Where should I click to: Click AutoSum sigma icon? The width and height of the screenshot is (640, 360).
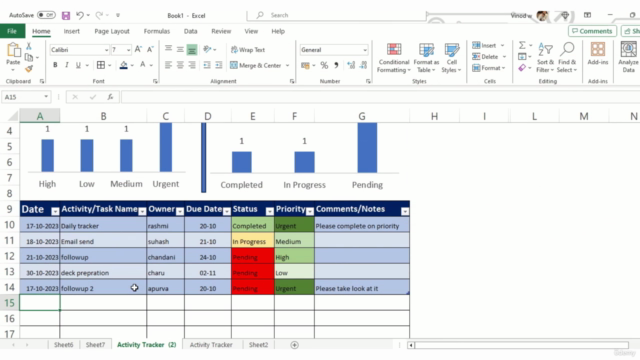pyautogui.click(x=522, y=45)
